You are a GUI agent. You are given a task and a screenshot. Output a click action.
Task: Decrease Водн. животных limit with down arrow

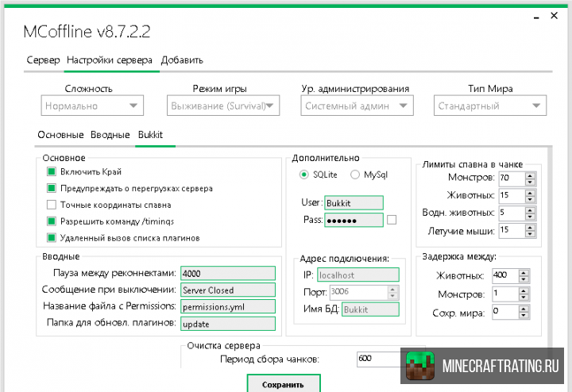pos(531,217)
